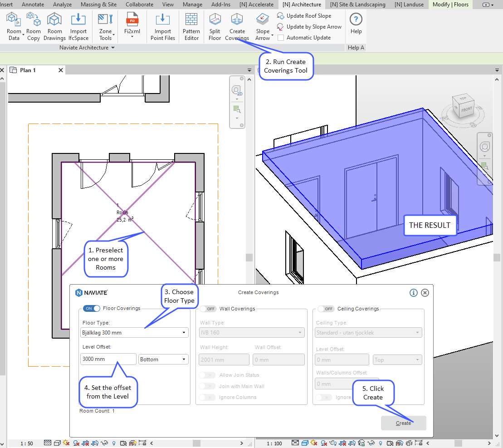Select the Room Copy tool

click(x=34, y=26)
